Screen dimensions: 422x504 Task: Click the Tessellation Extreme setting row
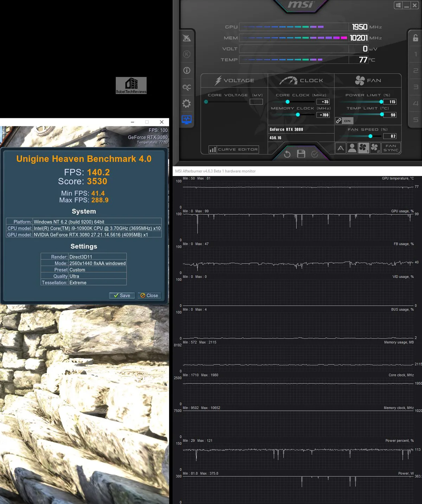[84, 283]
